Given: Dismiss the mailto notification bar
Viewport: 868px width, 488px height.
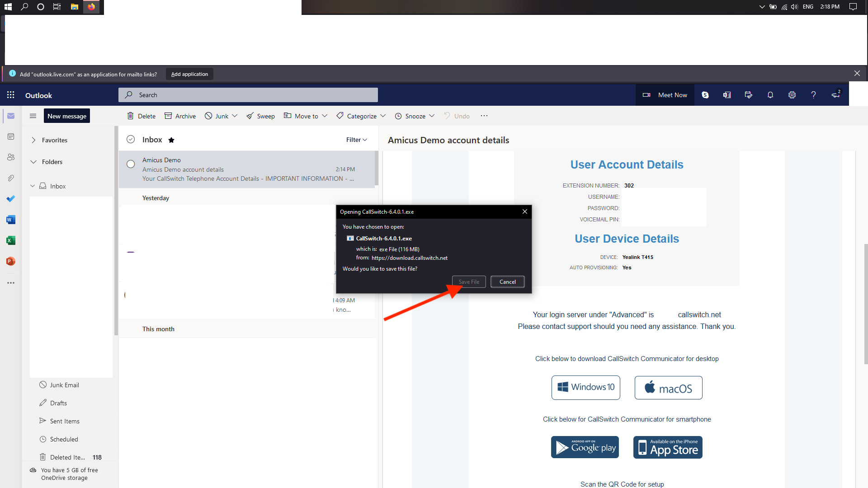Looking at the screenshot, I should click(x=857, y=73).
